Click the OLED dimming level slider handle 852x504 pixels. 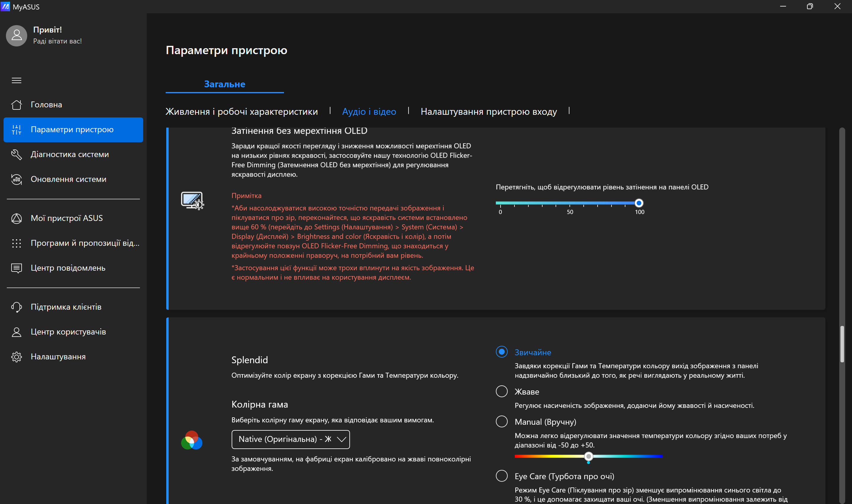639,203
